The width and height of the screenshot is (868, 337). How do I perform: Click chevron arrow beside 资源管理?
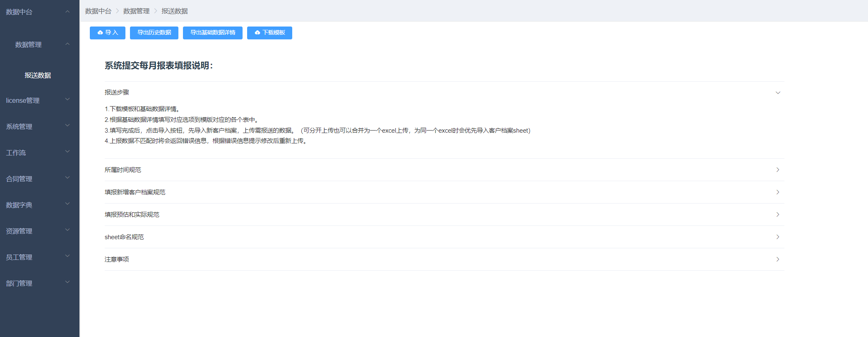[x=67, y=230]
